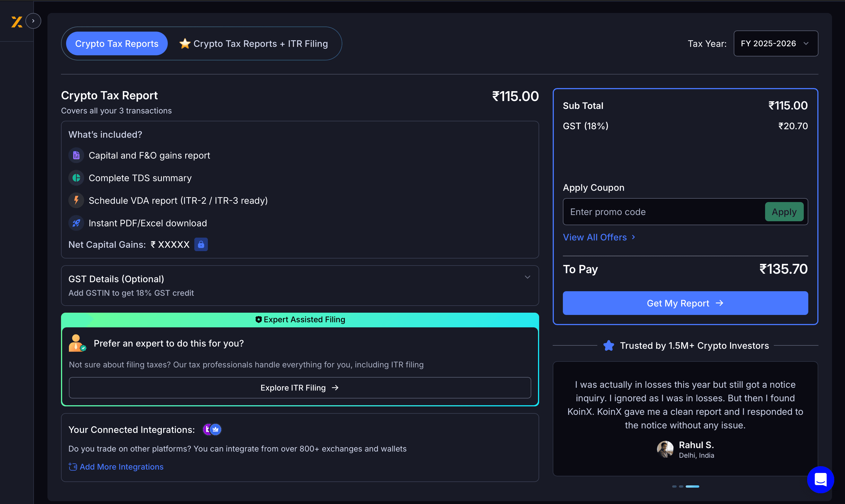Click the blue star beside Trusted by 1.5M+
Screen dimensions: 845x504
608,346
